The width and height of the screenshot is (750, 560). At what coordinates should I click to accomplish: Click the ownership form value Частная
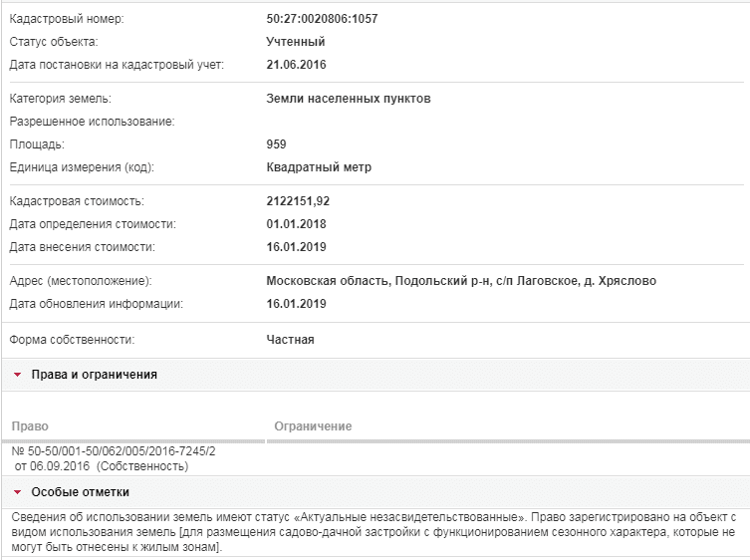290,340
